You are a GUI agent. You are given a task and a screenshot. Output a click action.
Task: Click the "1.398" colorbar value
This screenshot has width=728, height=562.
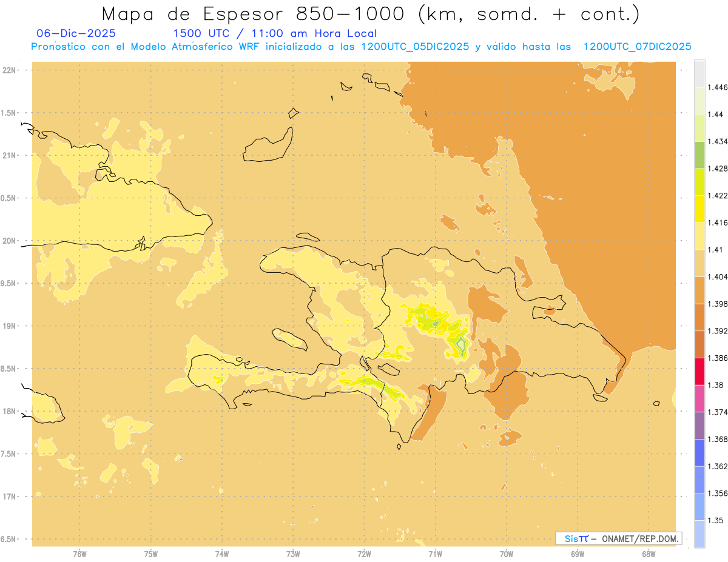click(x=718, y=304)
